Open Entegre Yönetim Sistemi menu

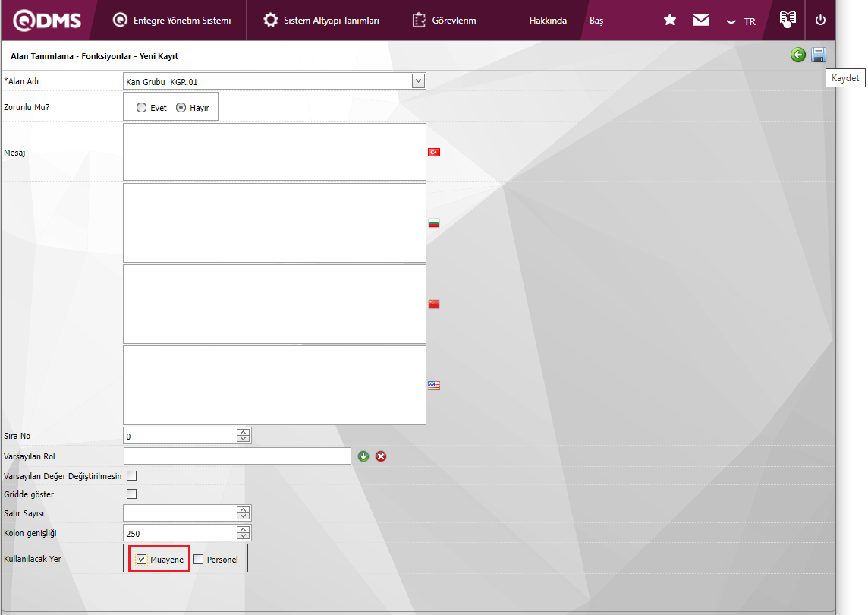point(171,20)
